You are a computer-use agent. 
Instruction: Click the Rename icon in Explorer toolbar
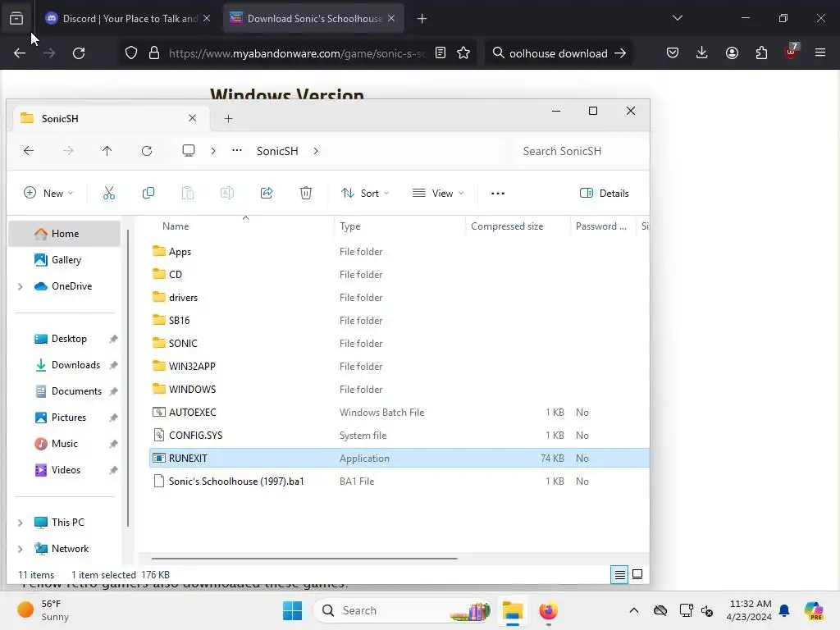point(227,193)
